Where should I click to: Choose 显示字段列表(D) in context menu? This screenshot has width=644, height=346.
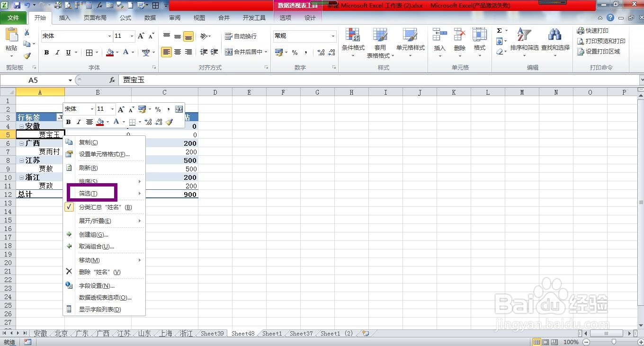point(104,309)
